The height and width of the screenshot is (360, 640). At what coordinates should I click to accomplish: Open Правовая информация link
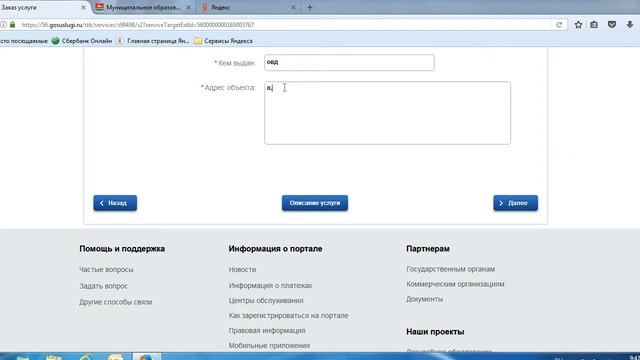coord(267,331)
